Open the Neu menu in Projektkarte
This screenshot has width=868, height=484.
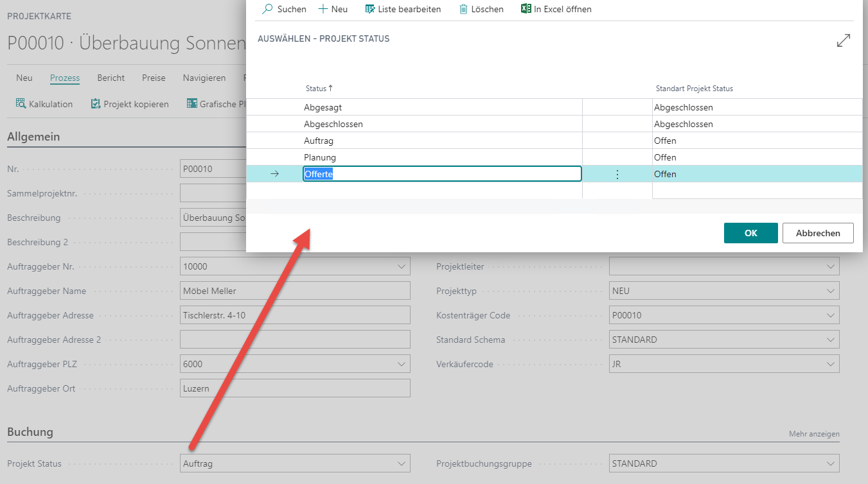[x=24, y=78]
